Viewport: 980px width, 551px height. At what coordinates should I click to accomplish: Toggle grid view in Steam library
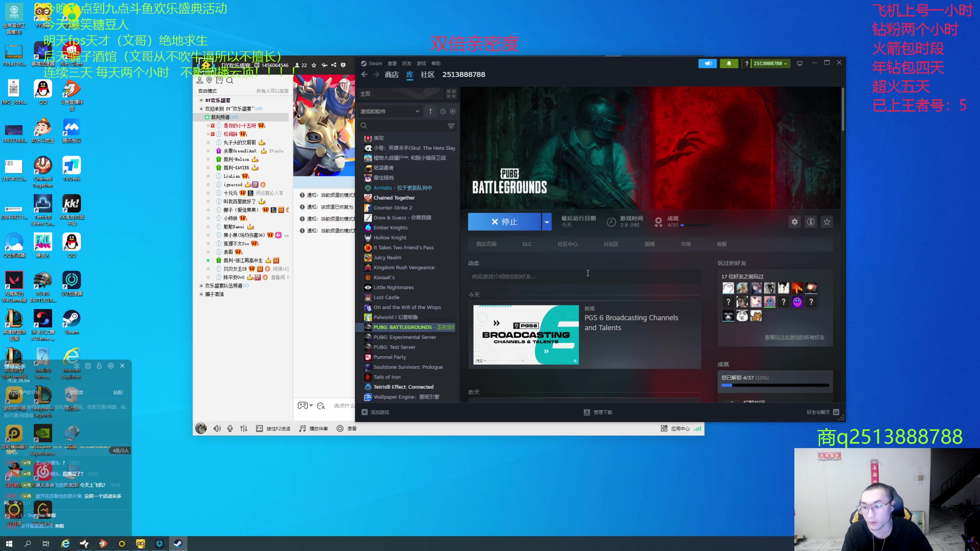tap(451, 94)
